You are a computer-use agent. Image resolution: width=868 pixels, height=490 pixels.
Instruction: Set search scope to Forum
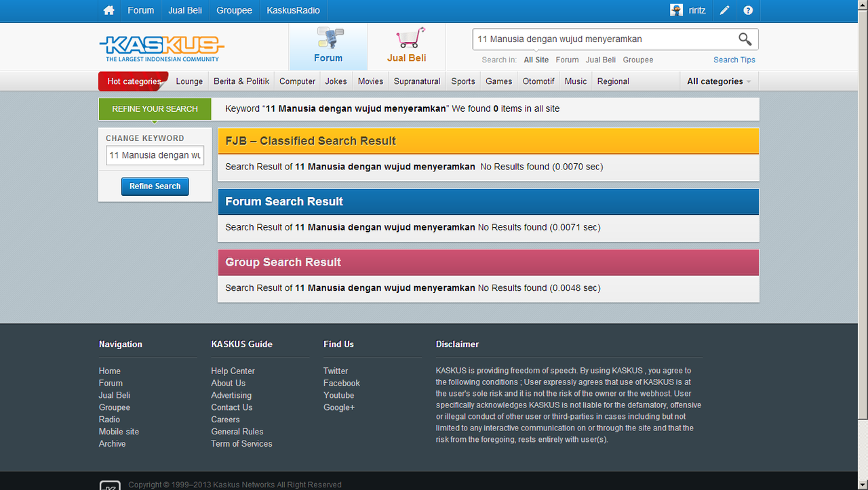(567, 60)
